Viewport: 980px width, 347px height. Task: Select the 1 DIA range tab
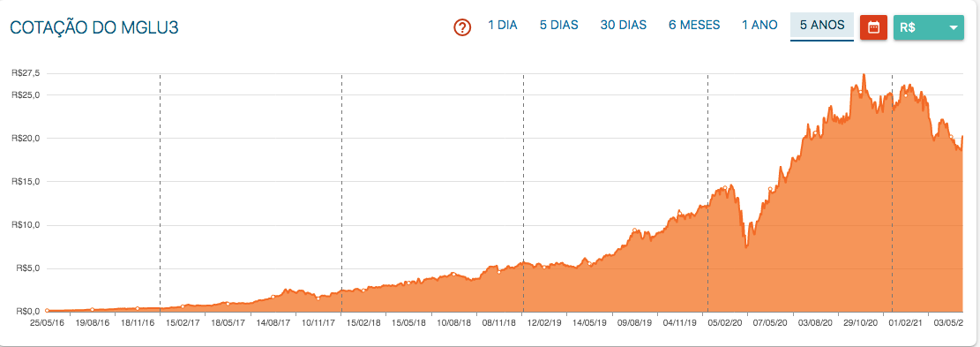pyautogui.click(x=503, y=26)
